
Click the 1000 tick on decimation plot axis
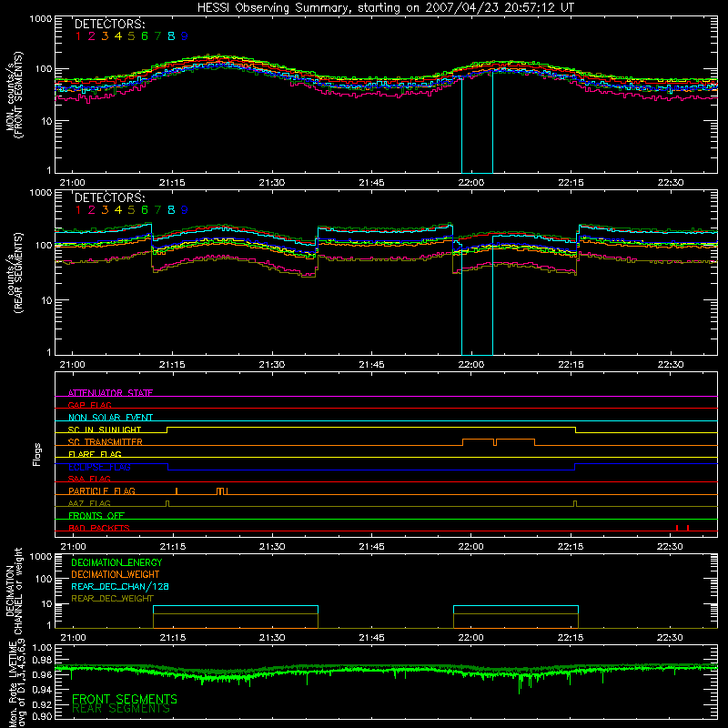[41, 556]
